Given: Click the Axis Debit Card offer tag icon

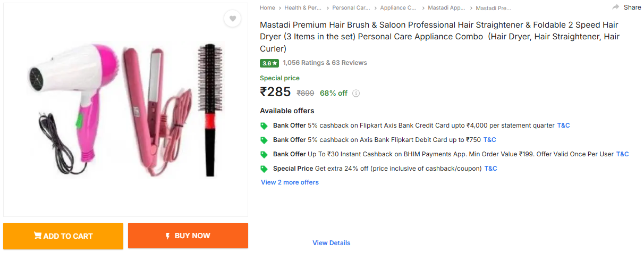Looking at the screenshot, I should click(x=264, y=140).
